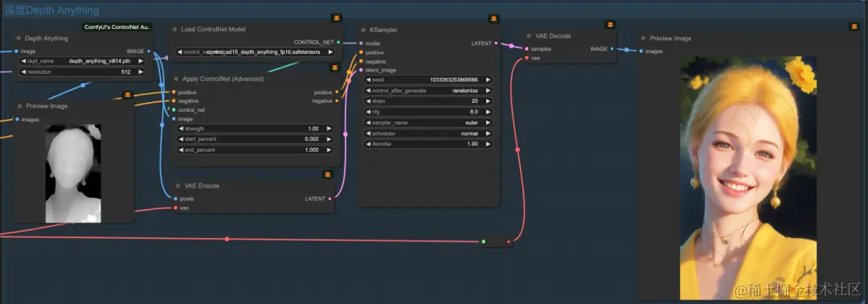Screen dimensions: 868x304
Task: Click the images input slot on portrait Preview Image
Action: point(641,51)
